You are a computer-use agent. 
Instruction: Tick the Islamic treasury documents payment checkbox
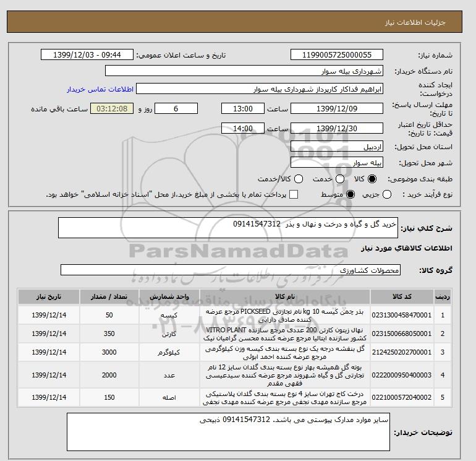click(x=294, y=194)
